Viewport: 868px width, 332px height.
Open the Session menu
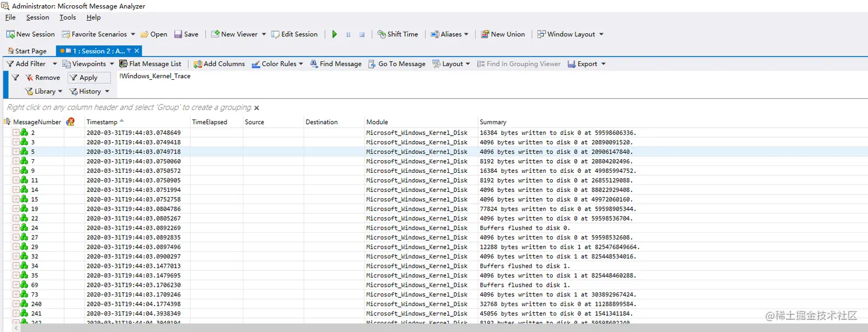[x=37, y=17]
